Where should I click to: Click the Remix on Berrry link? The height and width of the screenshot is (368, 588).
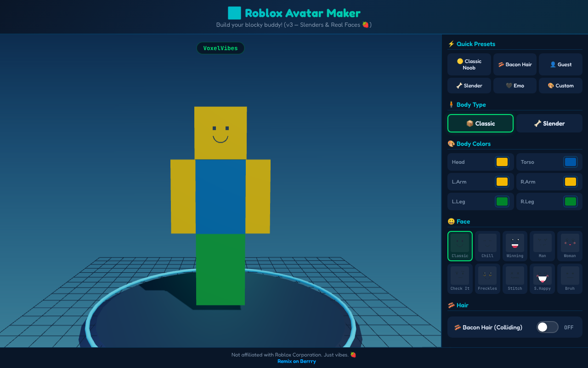click(296, 361)
